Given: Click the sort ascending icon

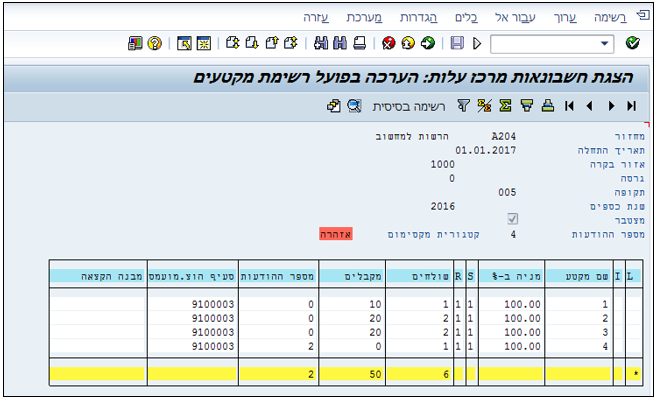Looking at the screenshot, I should point(548,106).
